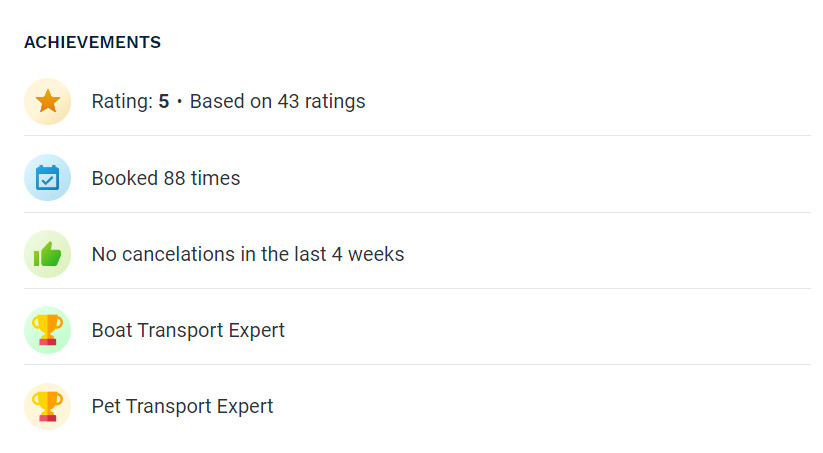Click the ACHIEVEMENTS section heading
The image size is (823, 453).
click(x=92, y=42)
